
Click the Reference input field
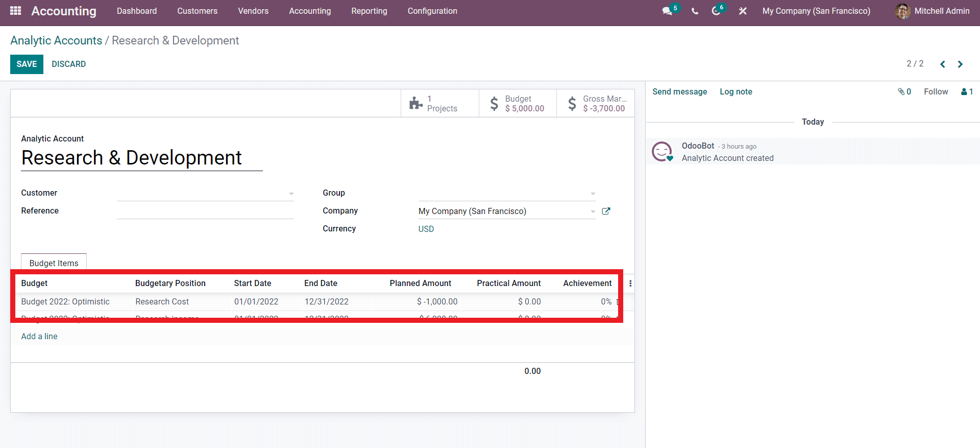(x=205, y=211)
